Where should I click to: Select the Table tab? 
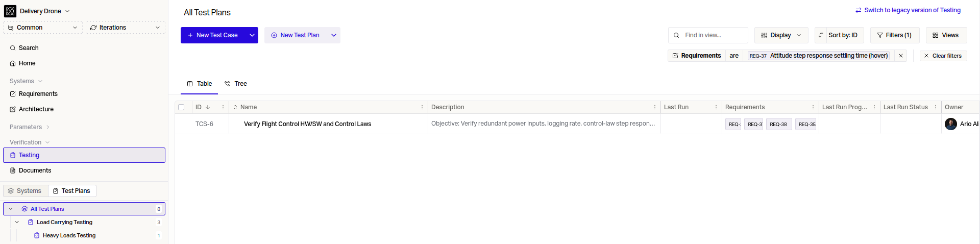tap(200, 84)
